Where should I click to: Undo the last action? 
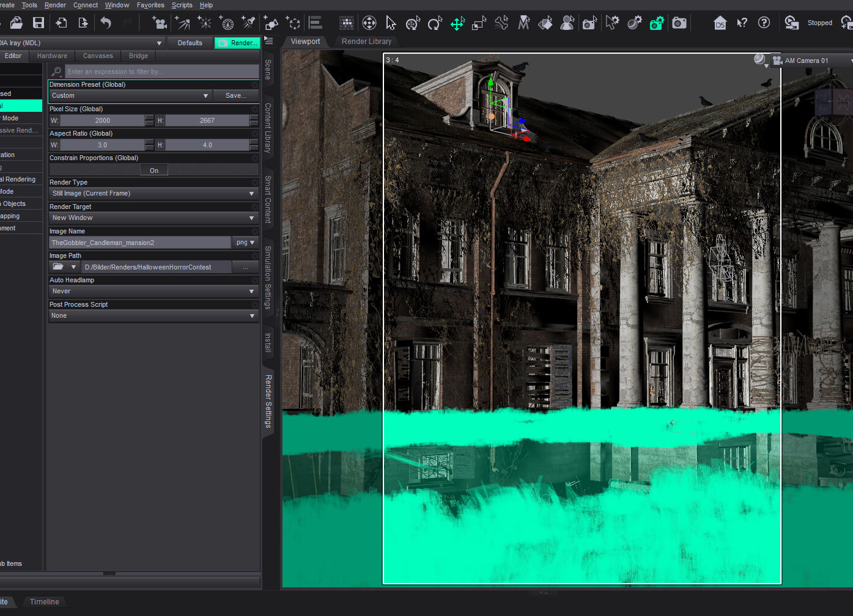(106, 23)
